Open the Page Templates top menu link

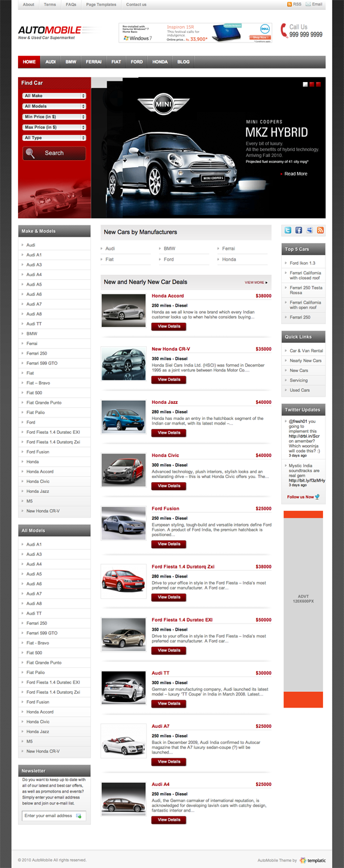(x=101, y=4)
